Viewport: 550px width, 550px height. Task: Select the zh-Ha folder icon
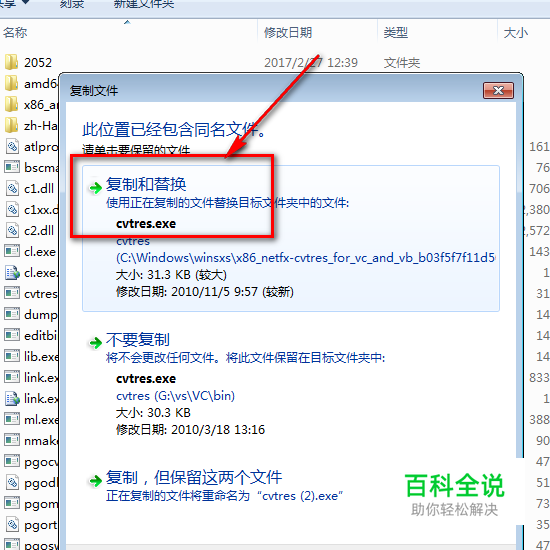coord(12,125)
